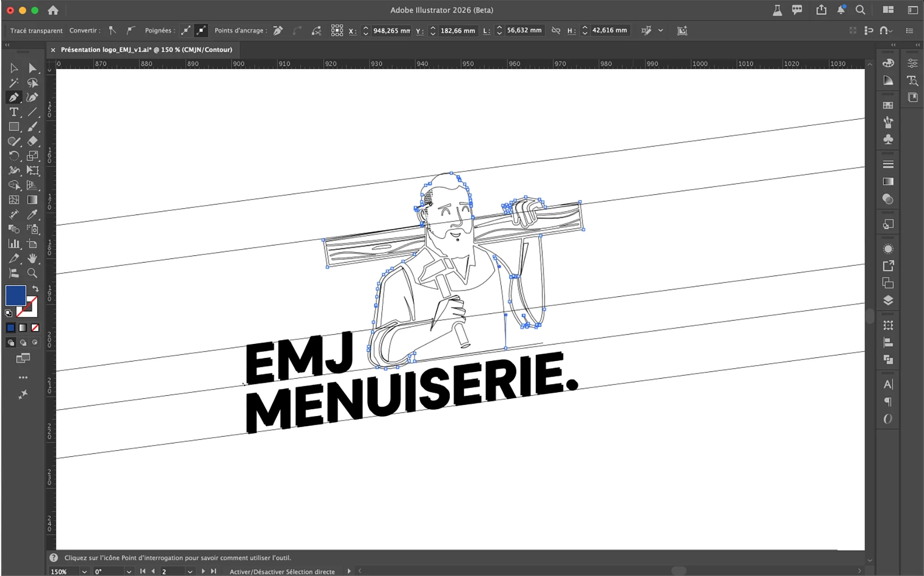Click the Points d'ancrage supprimer button
Screen dimensions: 924x576
(x=277, y=31)
